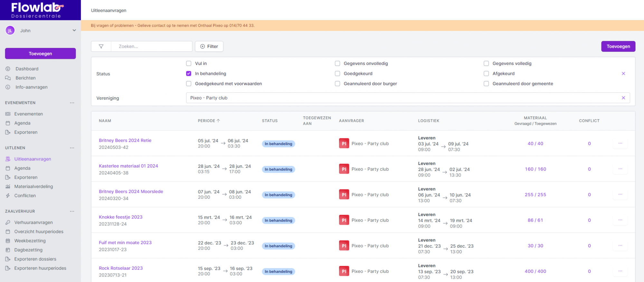Image resolution: width=644 pixels, height=282 pixels.
Task: Uncheck the In behandeling status checkbox
Action: tap(189, 74)
